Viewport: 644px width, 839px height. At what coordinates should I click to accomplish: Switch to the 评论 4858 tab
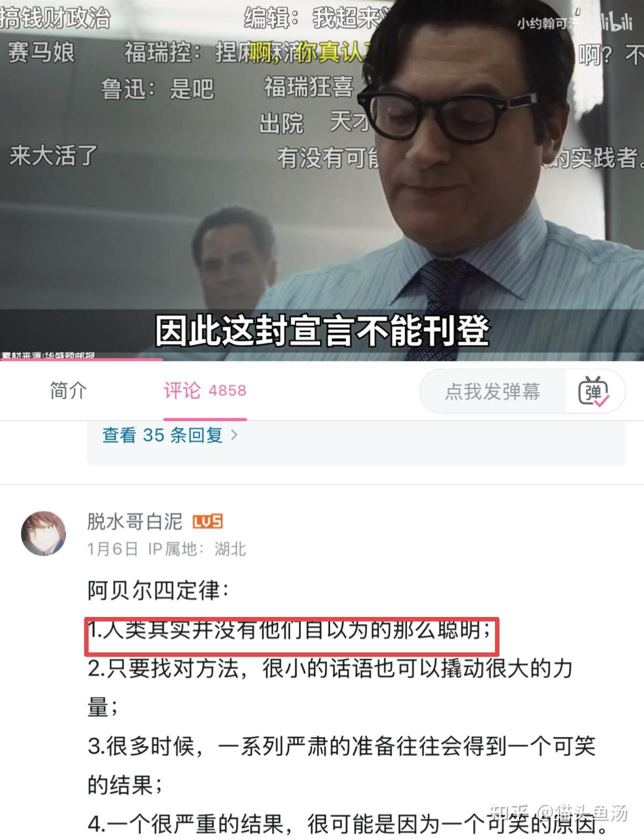[x=205, y=390]
